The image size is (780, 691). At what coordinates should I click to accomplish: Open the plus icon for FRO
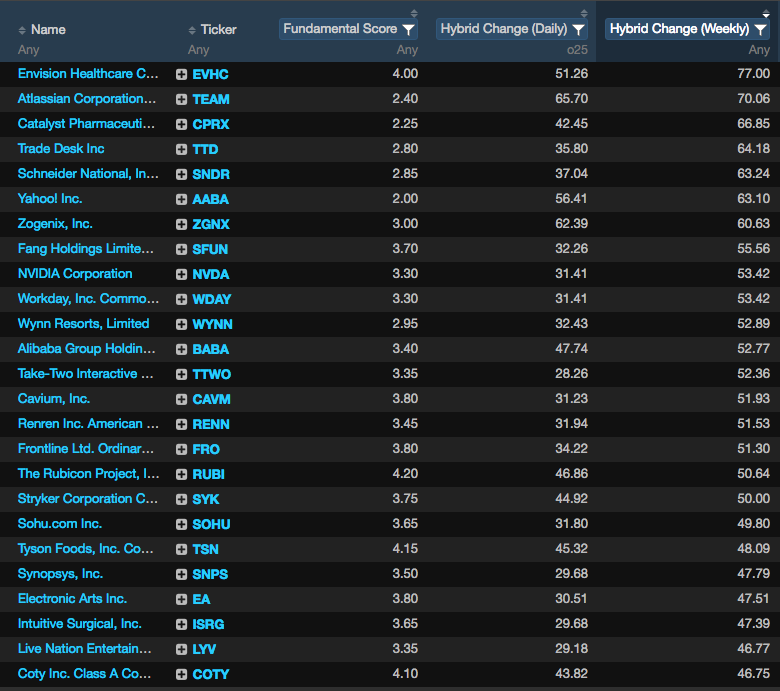(x=182, y=449)
